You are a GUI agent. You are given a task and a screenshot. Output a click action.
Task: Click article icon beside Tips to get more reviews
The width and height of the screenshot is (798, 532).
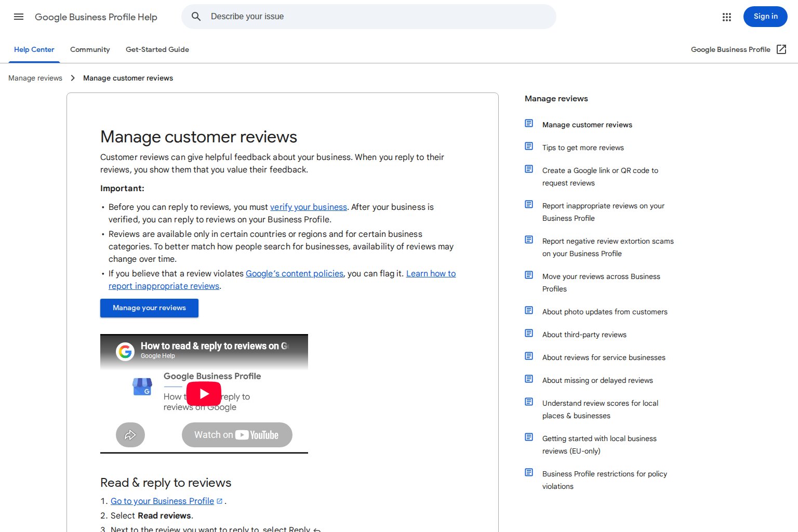[529, 146]
